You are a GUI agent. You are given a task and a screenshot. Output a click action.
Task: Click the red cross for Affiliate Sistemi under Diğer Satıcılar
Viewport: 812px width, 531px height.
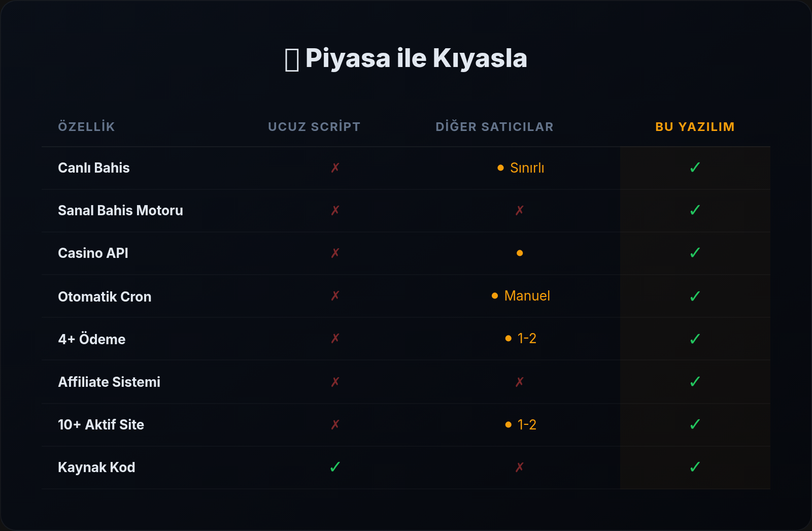(519, 382)
